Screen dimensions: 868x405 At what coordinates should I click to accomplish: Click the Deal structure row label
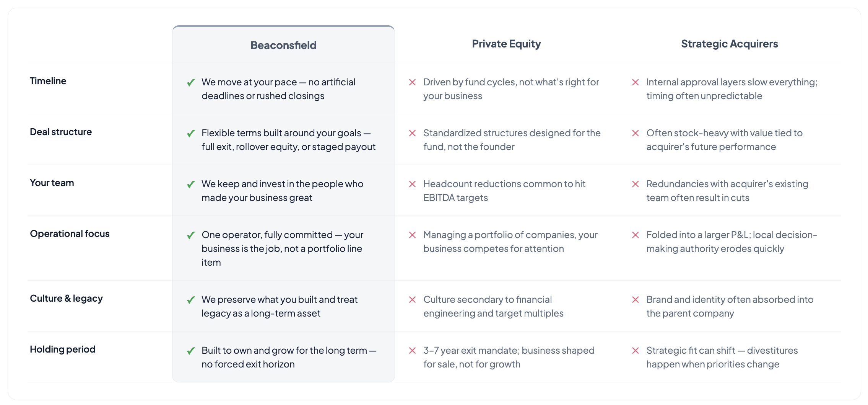pyautogui.click(x=61, y=132)
